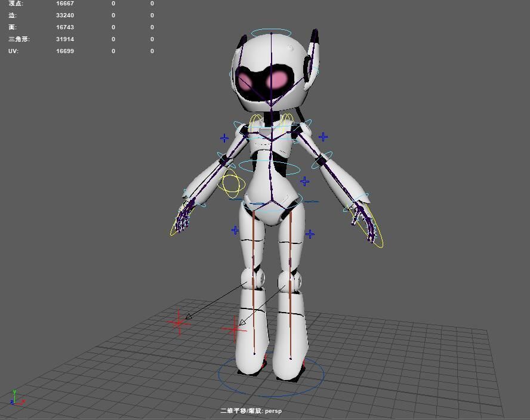Select the brown IK bone in screen-left leg
Viewport: 530px width, 420px height.
[254, 282]
